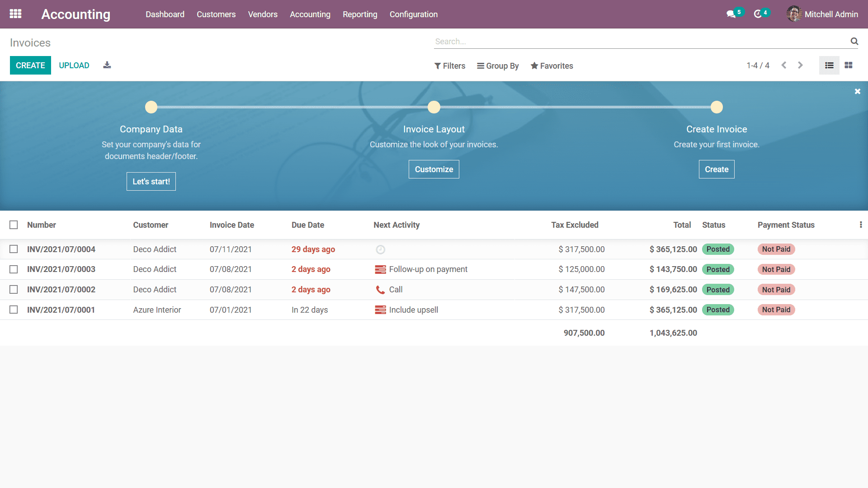
Task: Sort by Status column header
Action: 713,225
